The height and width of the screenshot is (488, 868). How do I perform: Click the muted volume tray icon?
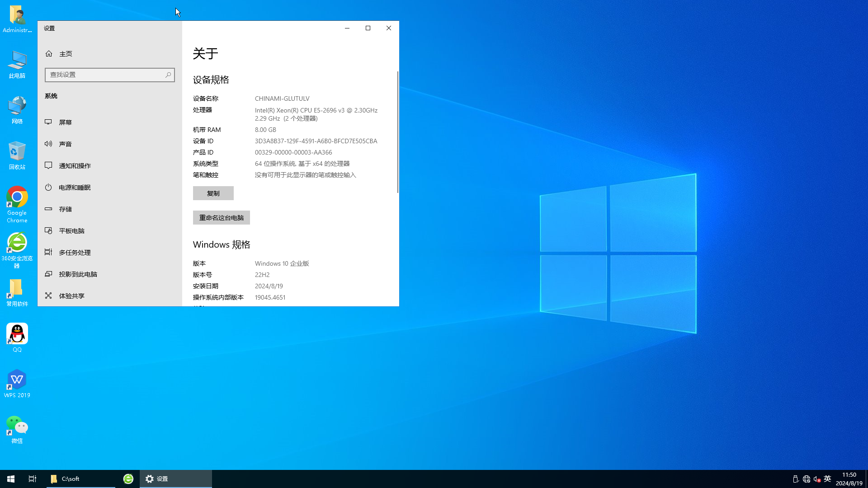click(x=817, y=479)
